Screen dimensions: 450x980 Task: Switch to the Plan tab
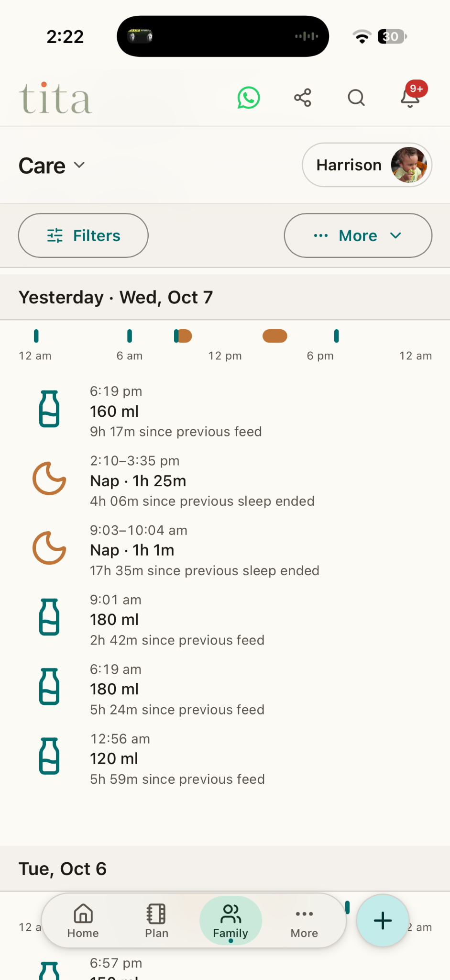coord(156,921)
